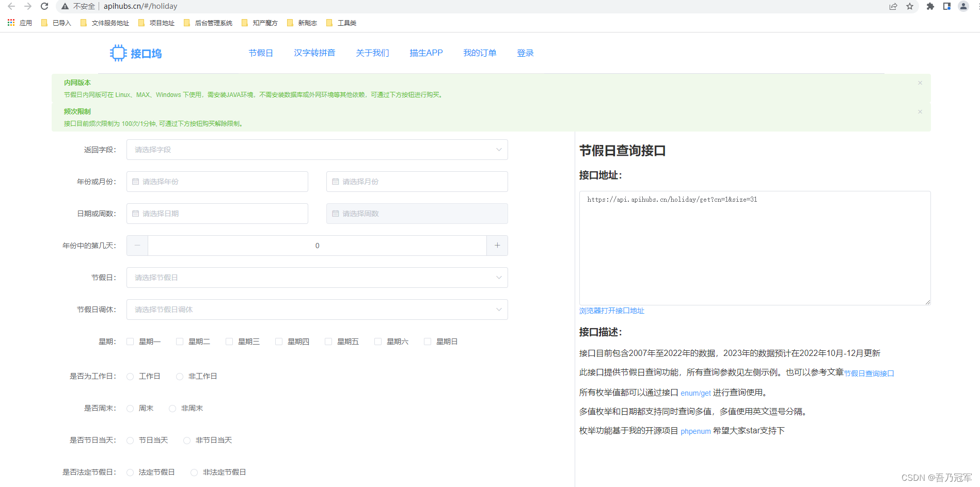Screen dimensions: 980x487
Task: Open the 已导入 bookmark folder
Action: click(x=56, y=23)
